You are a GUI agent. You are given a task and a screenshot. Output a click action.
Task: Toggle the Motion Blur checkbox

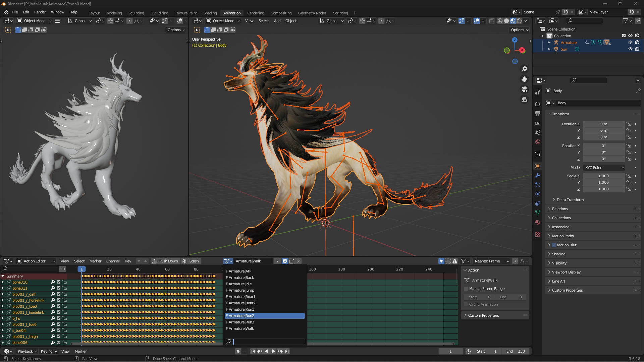pyautogui.click(x=554, y=245)
